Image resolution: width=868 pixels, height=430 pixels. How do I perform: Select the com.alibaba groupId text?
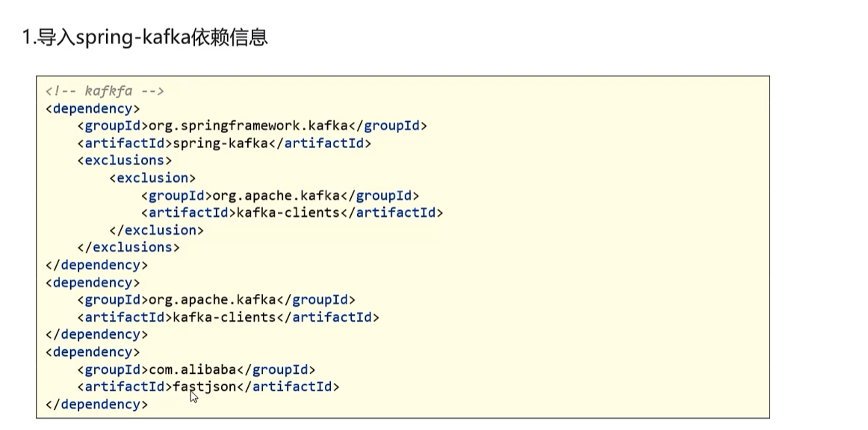point(193,369)
